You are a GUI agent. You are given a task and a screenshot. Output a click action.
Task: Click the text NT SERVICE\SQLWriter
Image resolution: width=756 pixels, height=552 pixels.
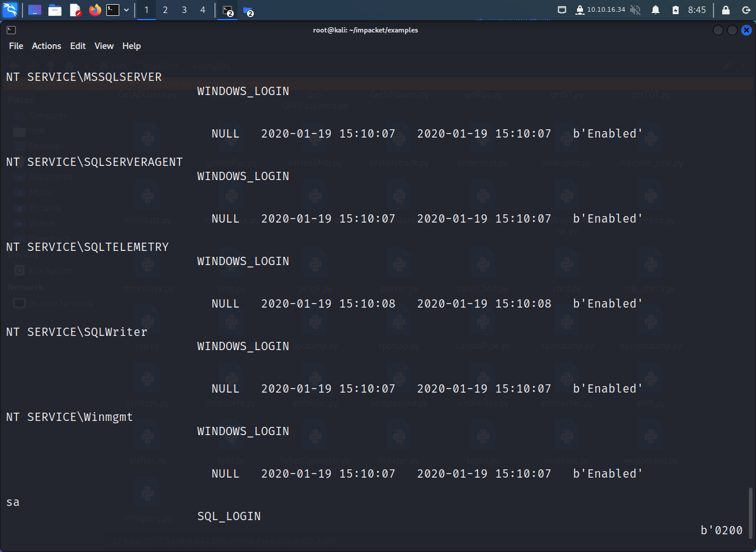(77, 332)
